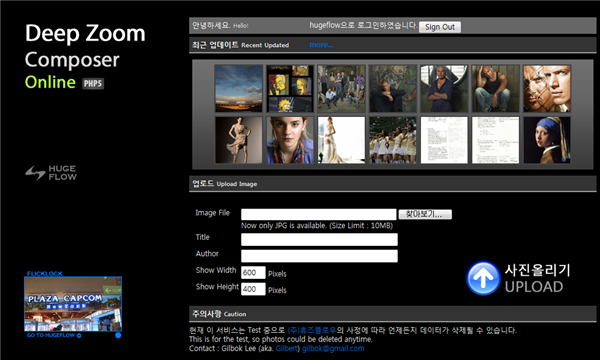
Task: Open the Simpsons cartoon thumbnail
Action: tap(290, 88)
